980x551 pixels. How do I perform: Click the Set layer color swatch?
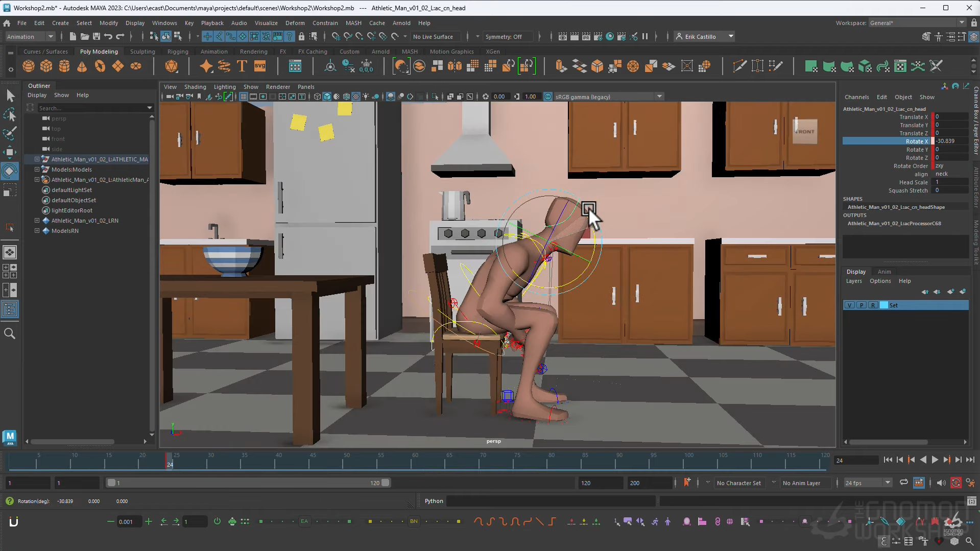click(x=884, y=305)
